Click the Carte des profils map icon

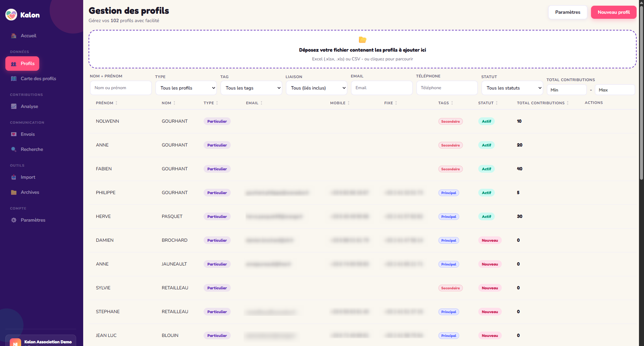click(14, 78)
